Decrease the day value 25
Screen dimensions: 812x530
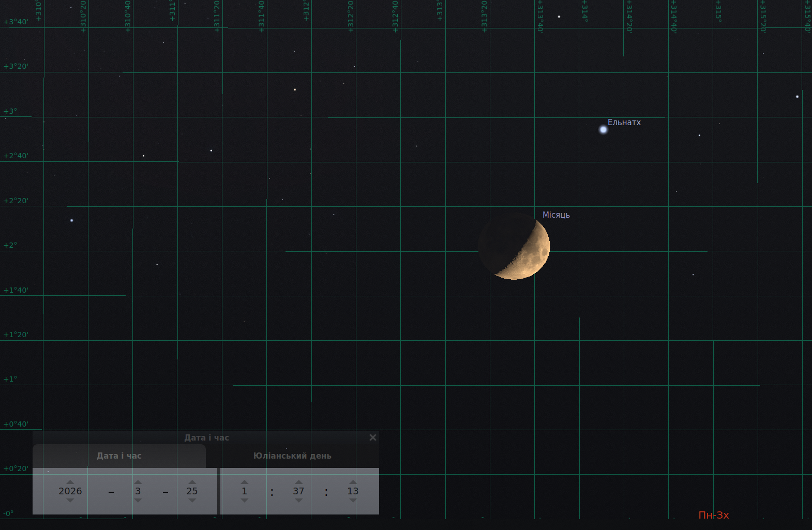[x=192, y=501]
